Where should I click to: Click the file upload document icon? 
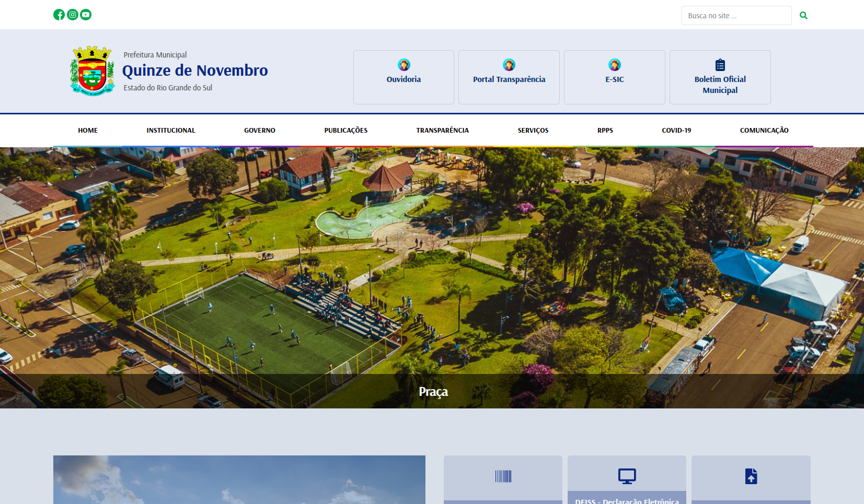(x=751, y=476)
